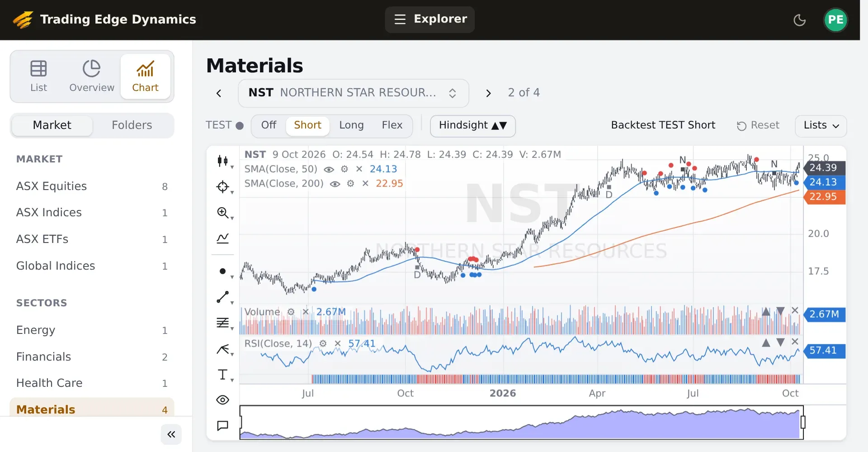Image resolution: width=868 pixels, height=452 pixels.
Task: Collapse the sidebar with double chevron
Action: (171, 434)
